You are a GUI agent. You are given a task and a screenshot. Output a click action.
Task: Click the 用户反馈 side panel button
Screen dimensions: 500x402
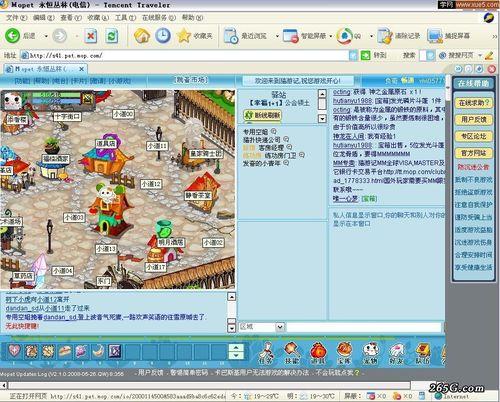pyautogui.click(x=473, y=119)
